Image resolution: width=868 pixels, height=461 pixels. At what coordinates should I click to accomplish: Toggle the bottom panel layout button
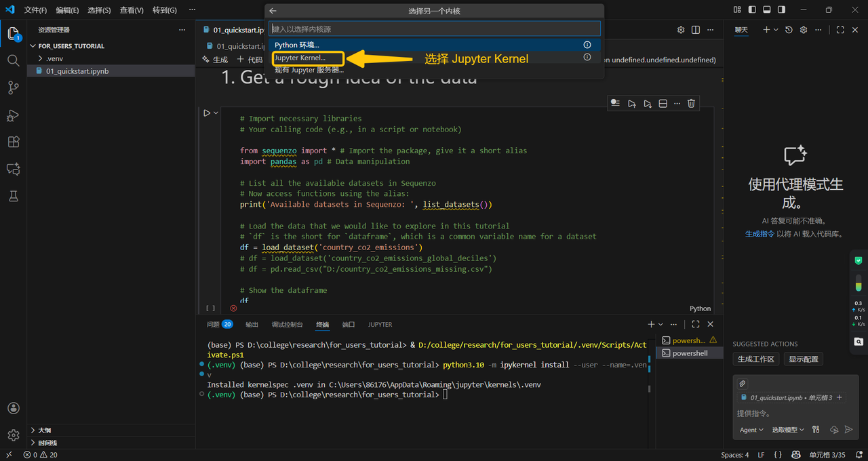(767, 10)
